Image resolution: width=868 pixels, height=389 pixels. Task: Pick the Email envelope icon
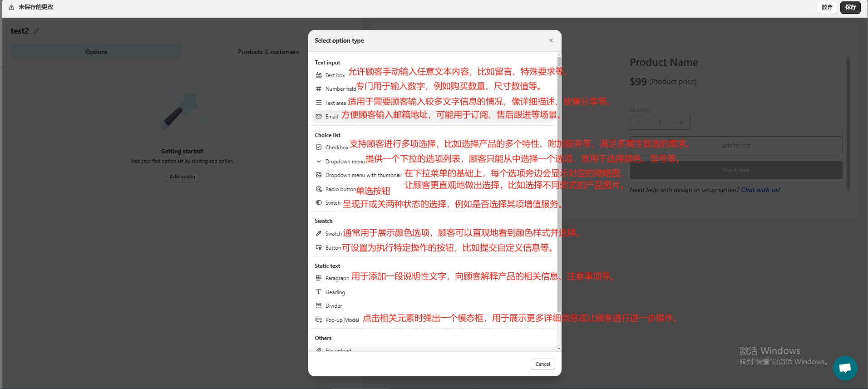point(319,116)
